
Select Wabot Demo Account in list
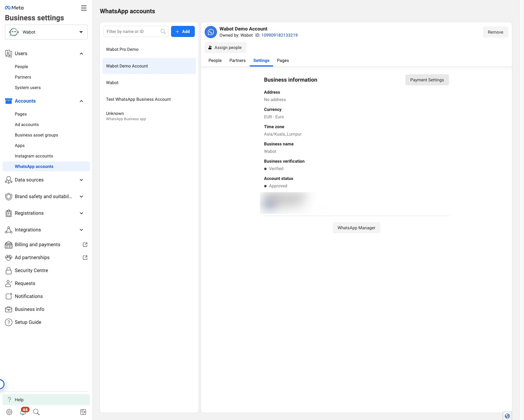[x=149, y=66]
